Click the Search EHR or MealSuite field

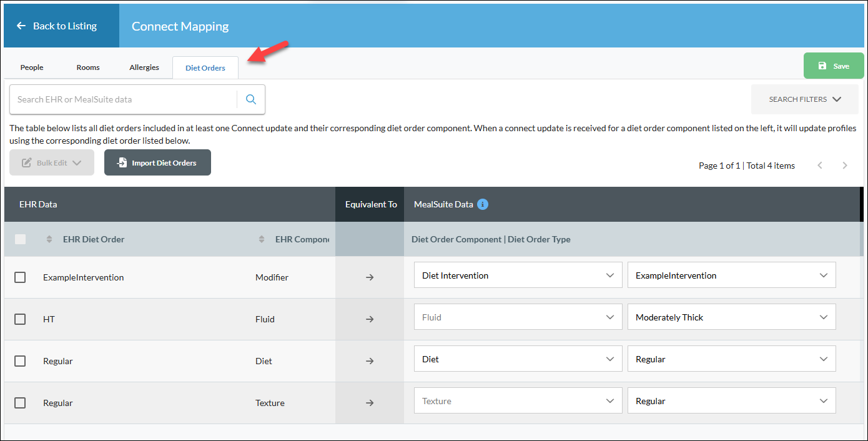(124, 99)
